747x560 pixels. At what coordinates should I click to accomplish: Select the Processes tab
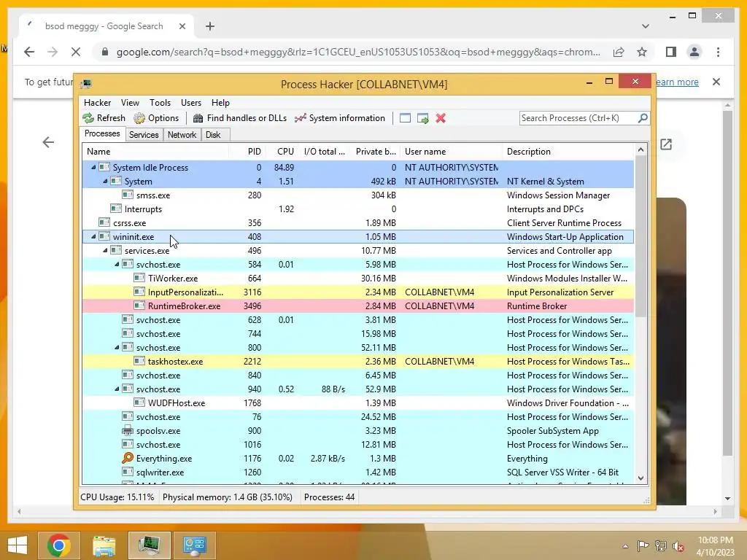(x=102, y=134)
